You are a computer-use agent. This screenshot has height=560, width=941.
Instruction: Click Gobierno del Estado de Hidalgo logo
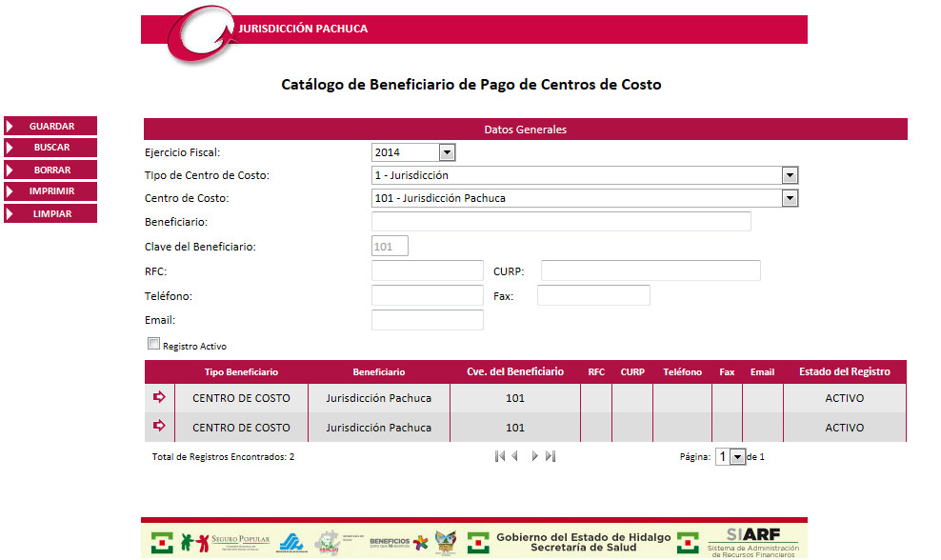click(583, 542)
